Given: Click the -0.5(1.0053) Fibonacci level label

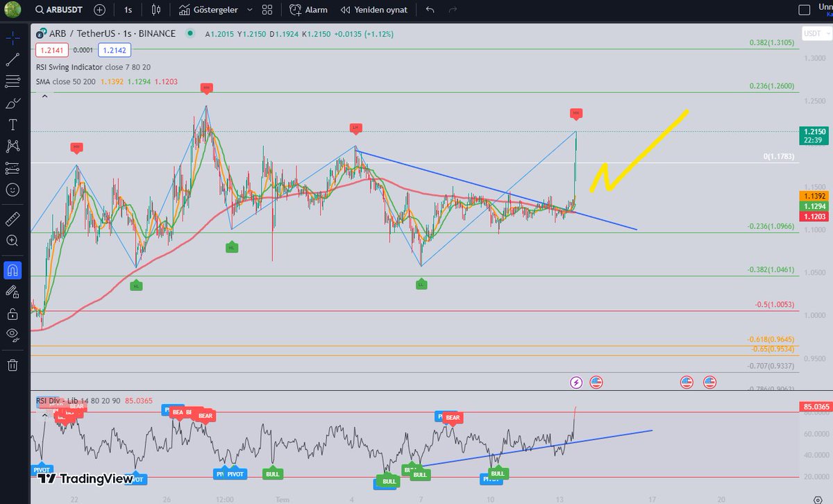Looking at the screenshot, I should 775,304.
